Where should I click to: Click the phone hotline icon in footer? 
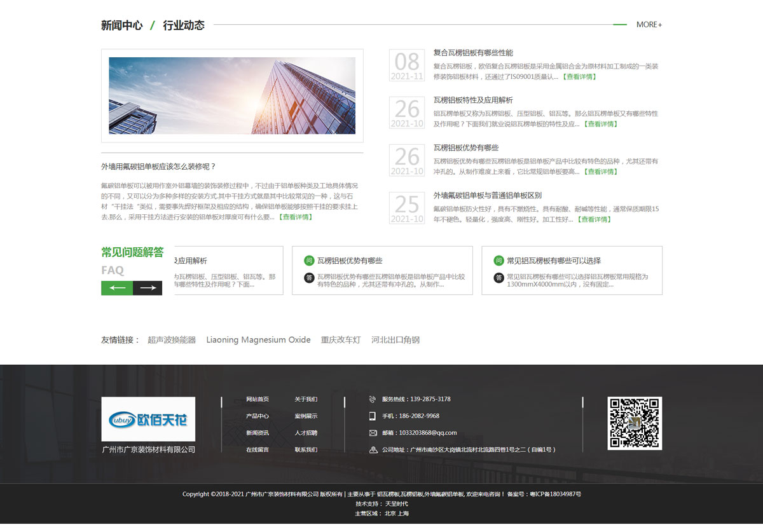(x=373, y=399)
